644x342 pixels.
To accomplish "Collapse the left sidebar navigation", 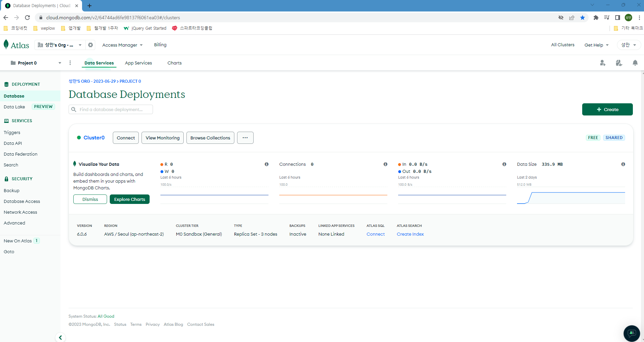I will pos(60,337).
